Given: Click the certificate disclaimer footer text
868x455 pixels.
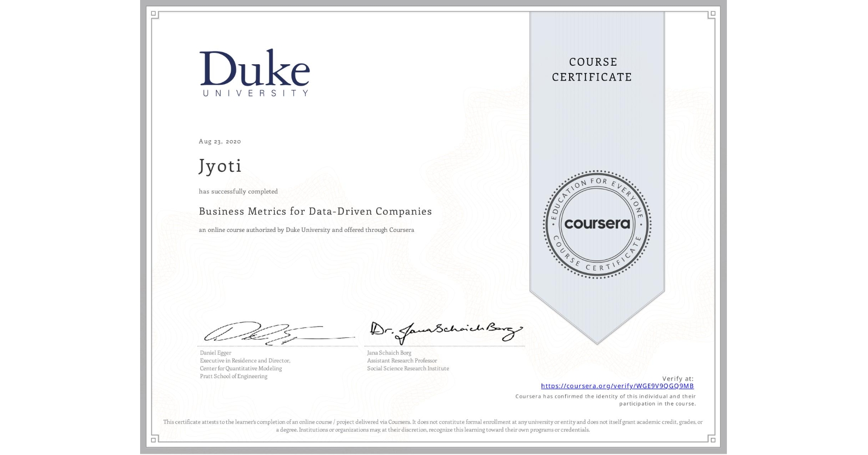Looking at the screenshot, I should (x=433, y=426).
